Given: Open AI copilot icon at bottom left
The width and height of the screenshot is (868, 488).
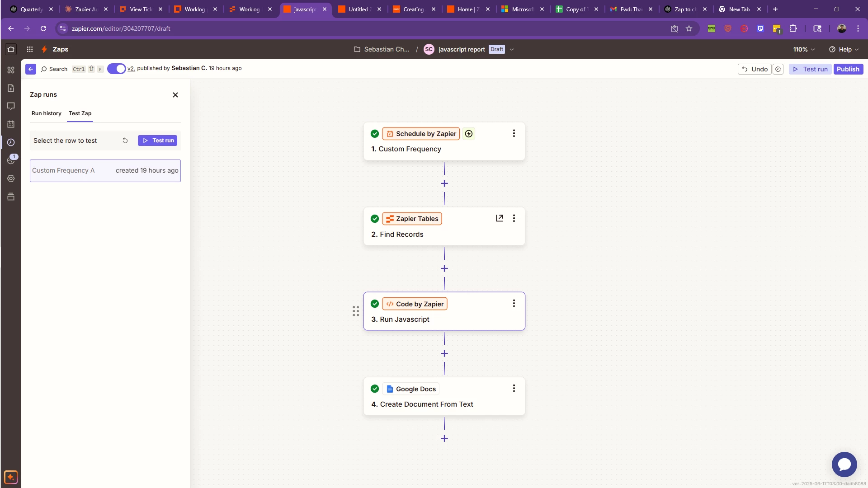Looking at the screenshot, I should click(11, 477).
